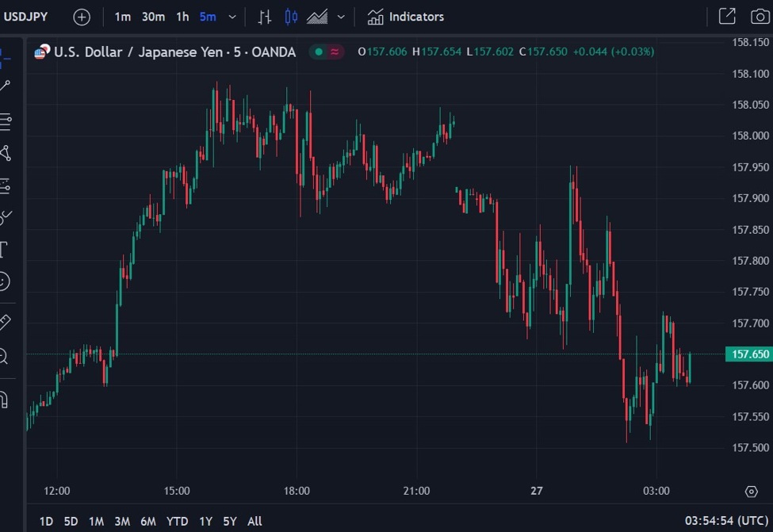Click the add symbol plus icon
This screenshot has width=773, height=532.
(x=82, y=17)
